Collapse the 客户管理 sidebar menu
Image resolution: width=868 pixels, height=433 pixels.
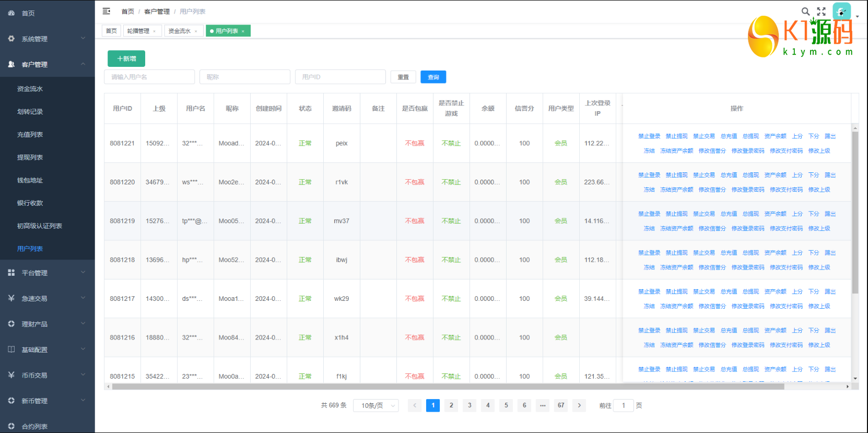pyautogui.click(x=47, y=64)
